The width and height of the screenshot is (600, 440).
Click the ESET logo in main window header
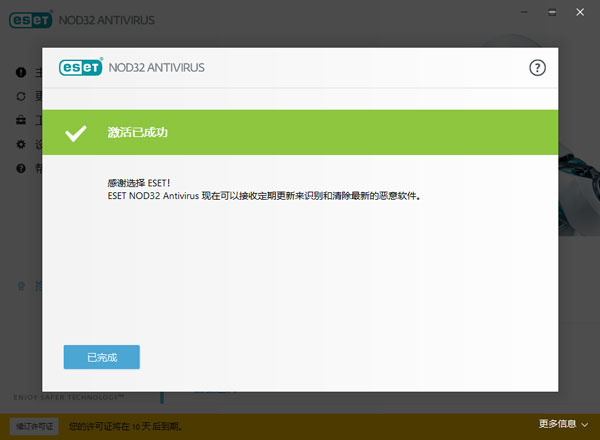pos(29,20)
